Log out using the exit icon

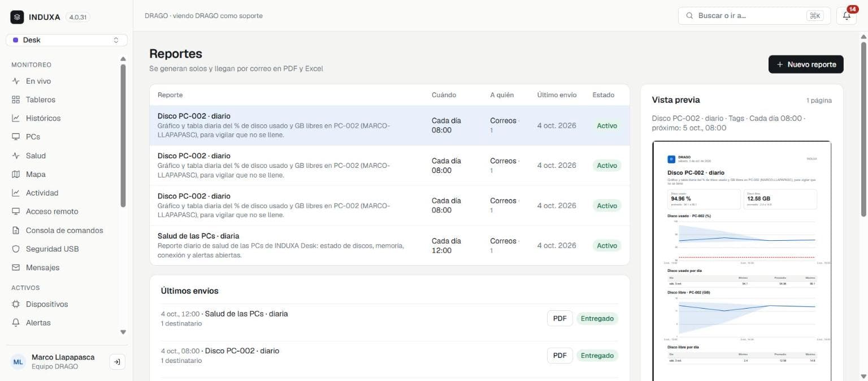[x=117, y=362]
